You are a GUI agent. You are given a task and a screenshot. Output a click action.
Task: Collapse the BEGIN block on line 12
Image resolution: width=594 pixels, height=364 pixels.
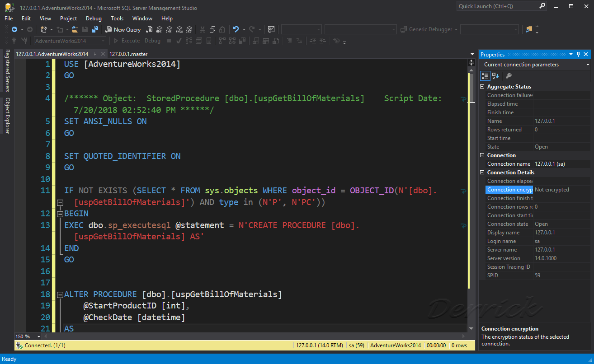coord(60,213)
